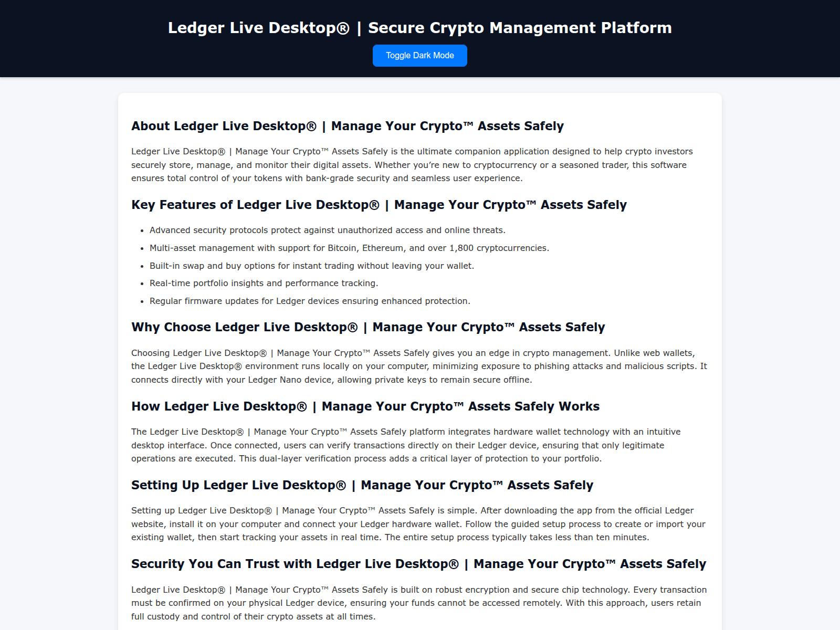Click the 'Setting Up Ledger Live Desktop' heading
The width and height of the screenshot is (840, 630).
tap(362, 485)
